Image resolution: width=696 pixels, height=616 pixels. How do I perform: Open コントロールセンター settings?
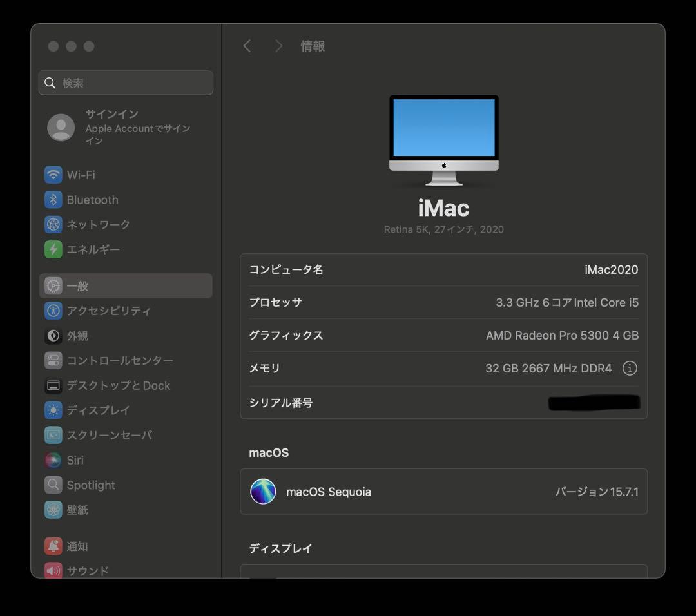(x=116, y=360)
